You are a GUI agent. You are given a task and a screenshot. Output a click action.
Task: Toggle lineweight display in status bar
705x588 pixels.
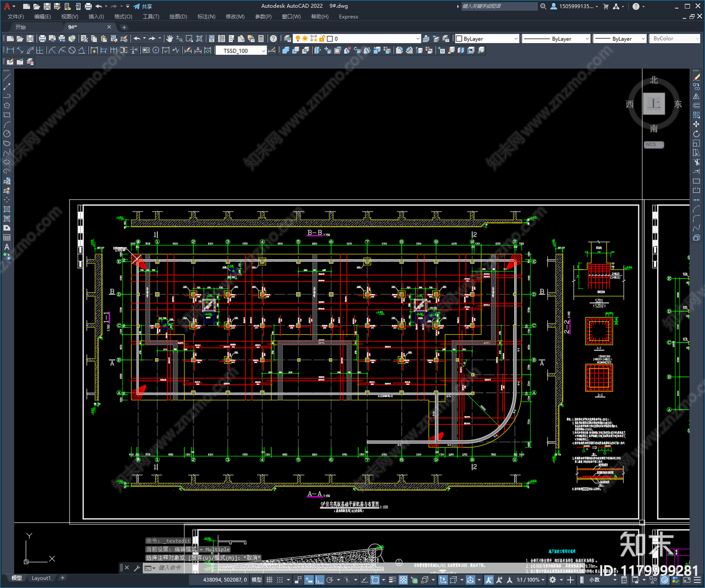(392, 580)
